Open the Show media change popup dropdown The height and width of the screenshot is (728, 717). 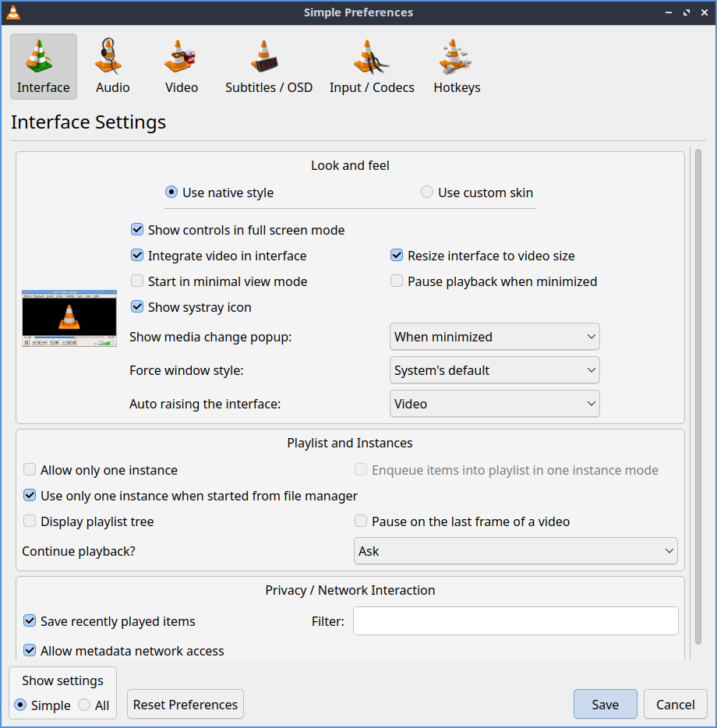coord(494,337)
